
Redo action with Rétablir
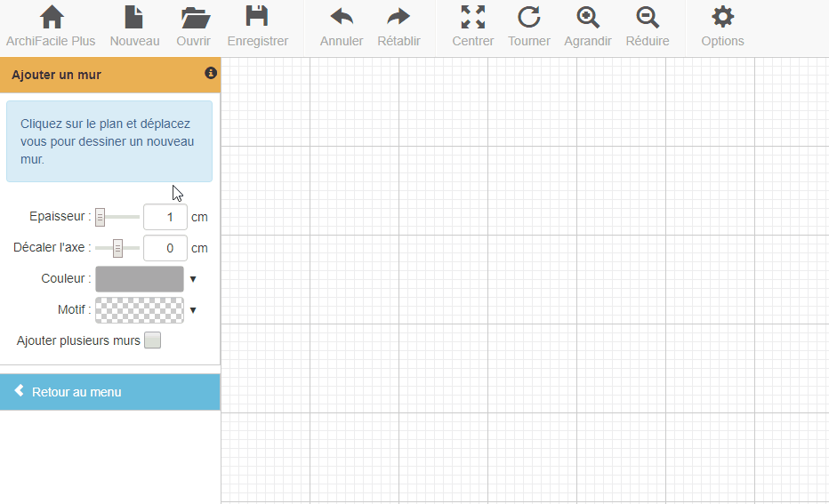pos(398,18)
